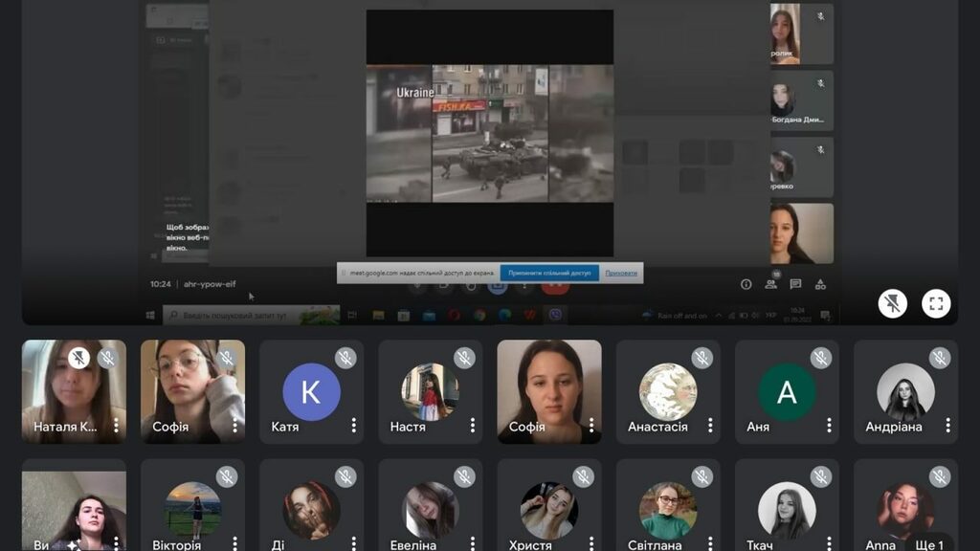Image resolution: width=980 pixels, height=551 pixels.
Task: Open the in-call chat panel
Action: coord(795,284)
